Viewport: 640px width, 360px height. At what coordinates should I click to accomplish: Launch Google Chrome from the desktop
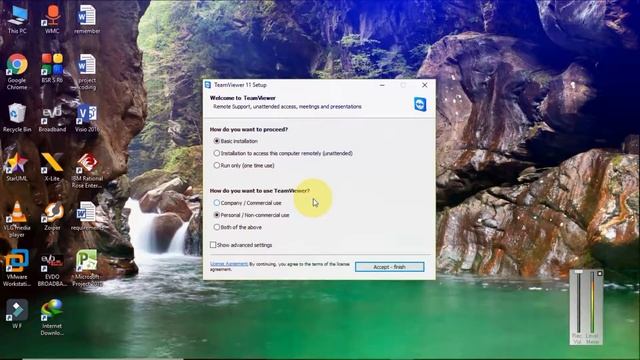(x=17, y=71)
